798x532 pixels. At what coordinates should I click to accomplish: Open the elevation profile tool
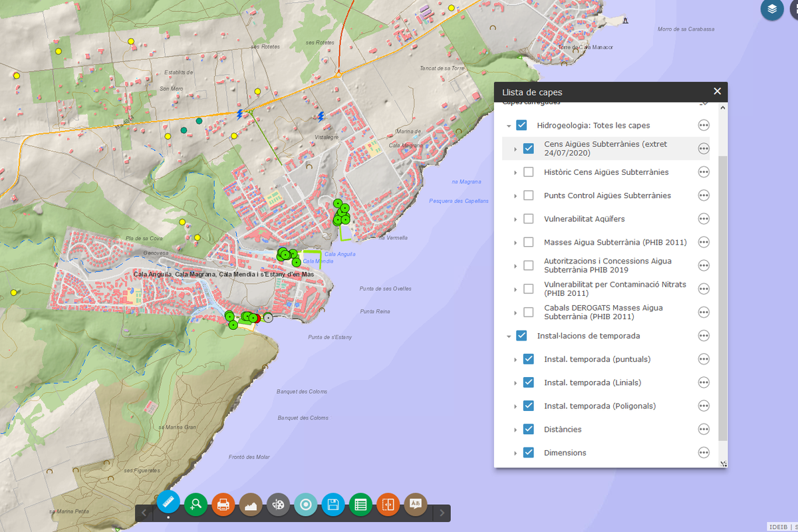coord(251,505)
